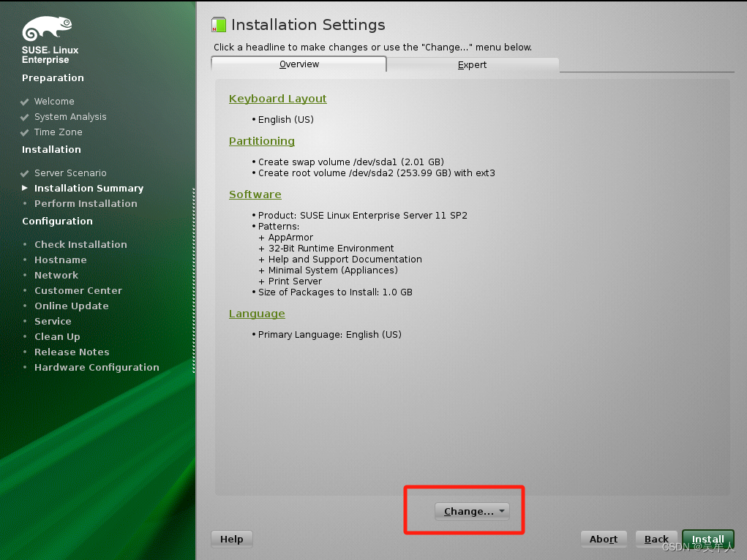Screen dimensions: 747x560
Task: Open the Change... dropdown menu
Action: pyautogui.click(x=472, y=512)
